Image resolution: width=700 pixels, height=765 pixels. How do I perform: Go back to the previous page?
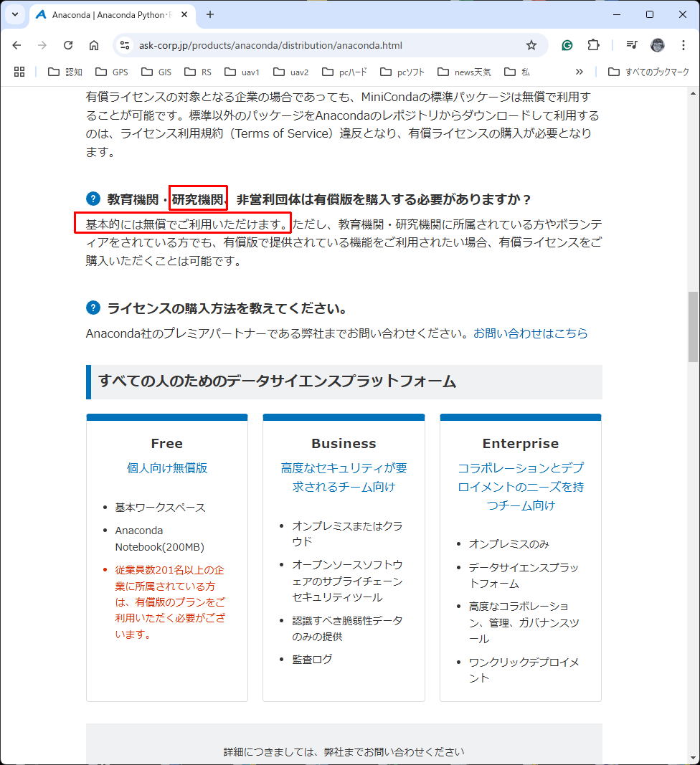(x=16, y=45)
